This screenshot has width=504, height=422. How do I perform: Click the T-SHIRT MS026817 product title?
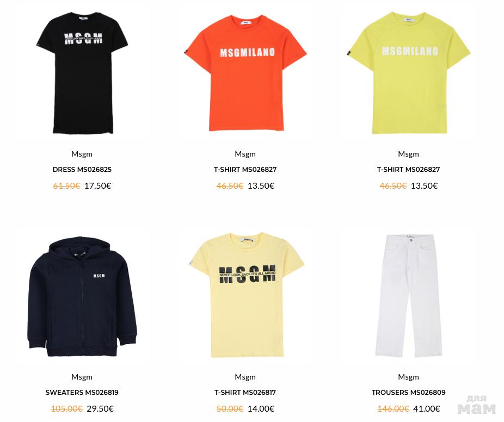tap(245, 393)
